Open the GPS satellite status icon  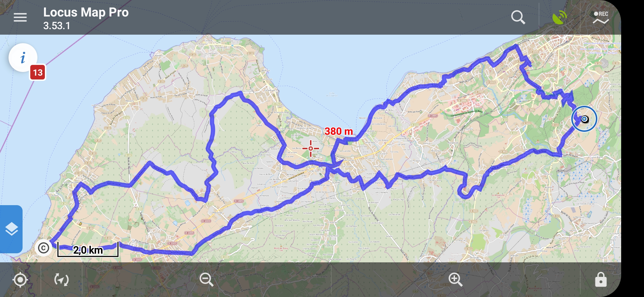(560, 17)
